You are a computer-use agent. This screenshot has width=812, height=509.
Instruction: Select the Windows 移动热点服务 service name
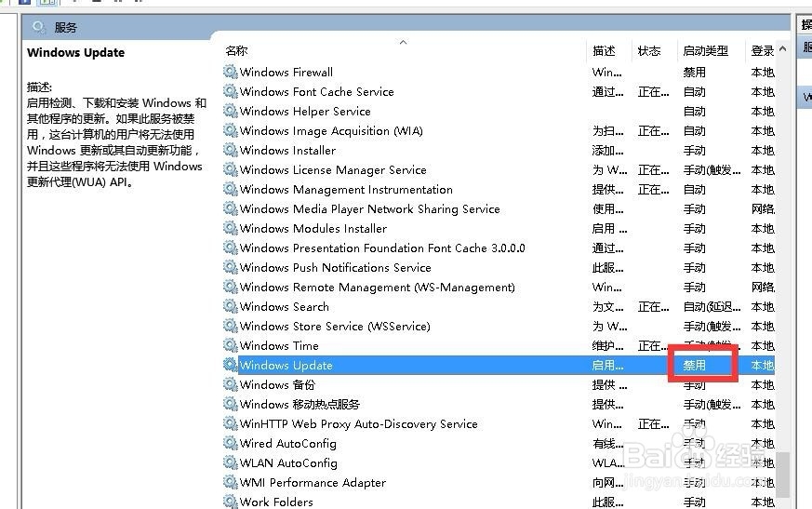pos(300,404)
